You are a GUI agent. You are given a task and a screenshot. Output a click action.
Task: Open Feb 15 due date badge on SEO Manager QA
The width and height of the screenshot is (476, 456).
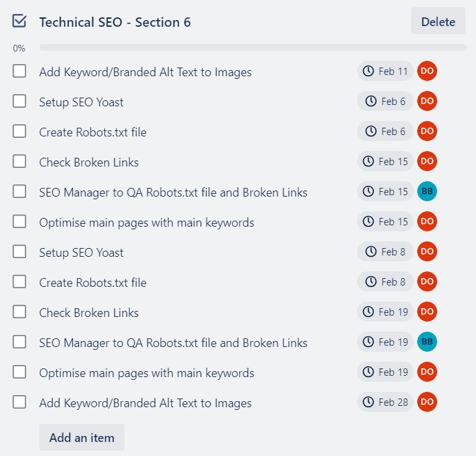tap(386, 192)
